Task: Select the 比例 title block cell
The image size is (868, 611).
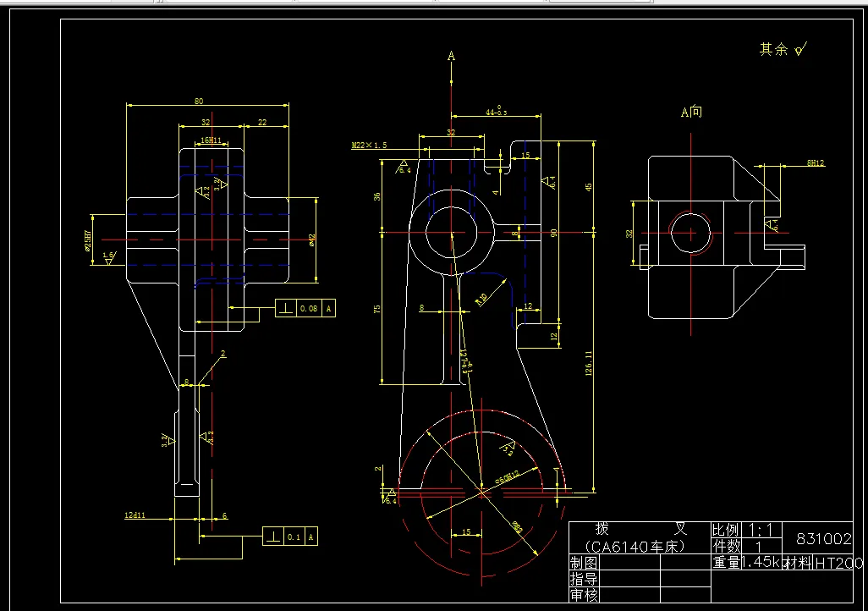Action: 726,530
